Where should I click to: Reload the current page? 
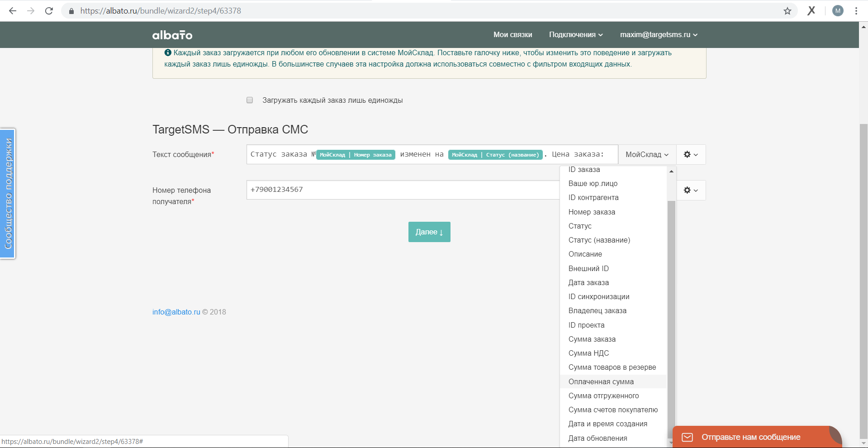click(49, 11)
